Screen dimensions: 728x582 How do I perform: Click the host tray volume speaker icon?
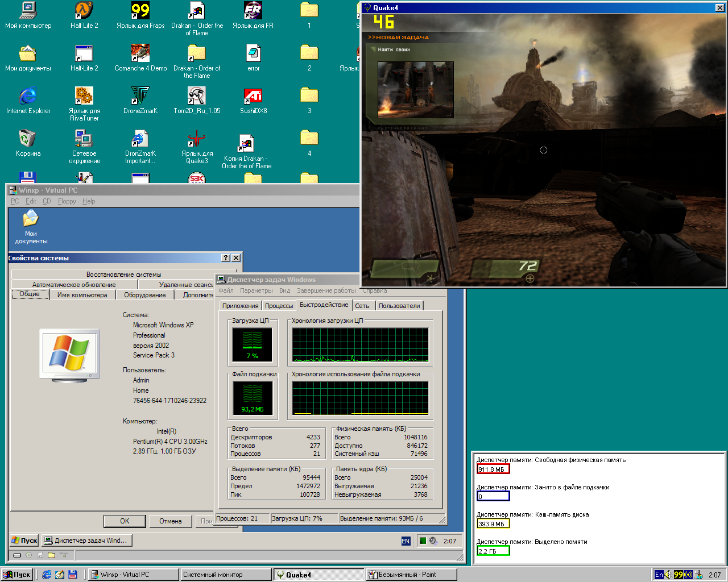click(668, 575)
